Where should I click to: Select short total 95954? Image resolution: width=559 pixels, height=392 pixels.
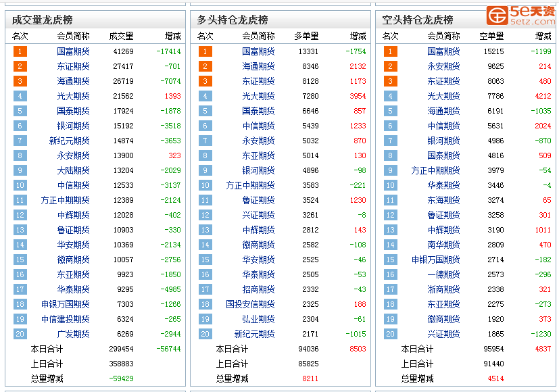click(x=493, y=349)
